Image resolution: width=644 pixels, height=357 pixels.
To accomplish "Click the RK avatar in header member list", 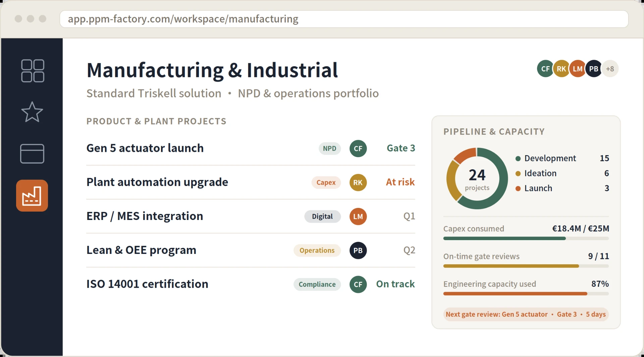I will [561, 69].
